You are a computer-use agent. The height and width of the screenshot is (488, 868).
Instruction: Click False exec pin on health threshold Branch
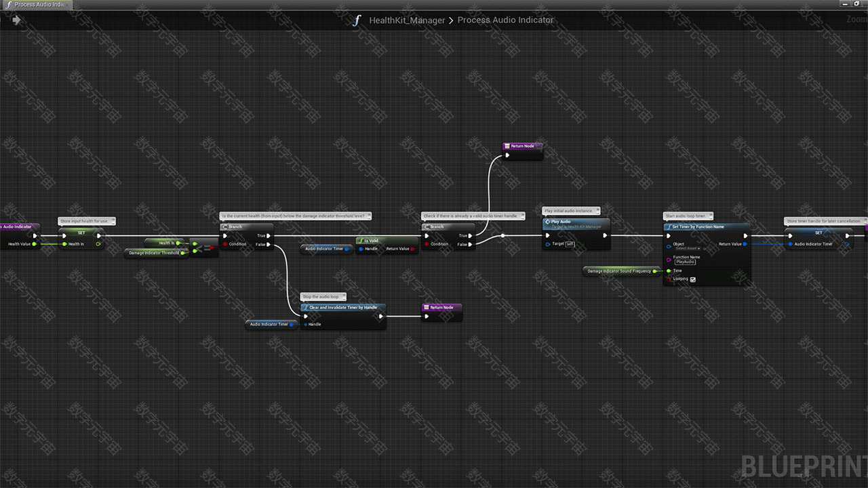(269, 245)
